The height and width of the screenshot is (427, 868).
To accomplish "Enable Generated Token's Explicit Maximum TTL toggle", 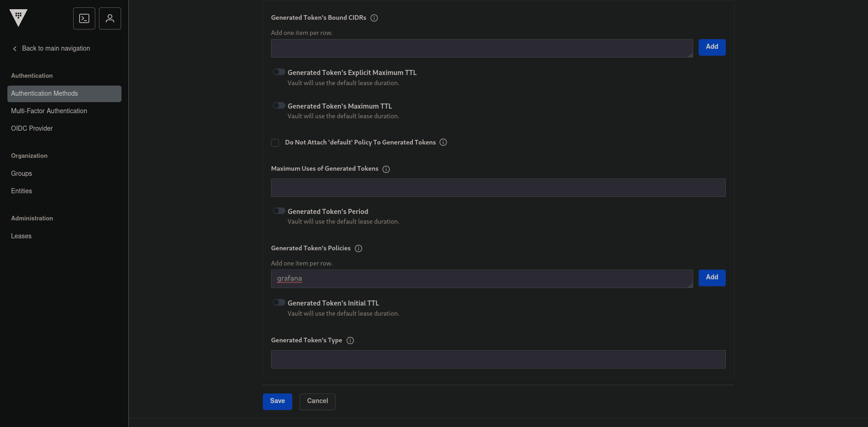I will [x=279, y=72].
